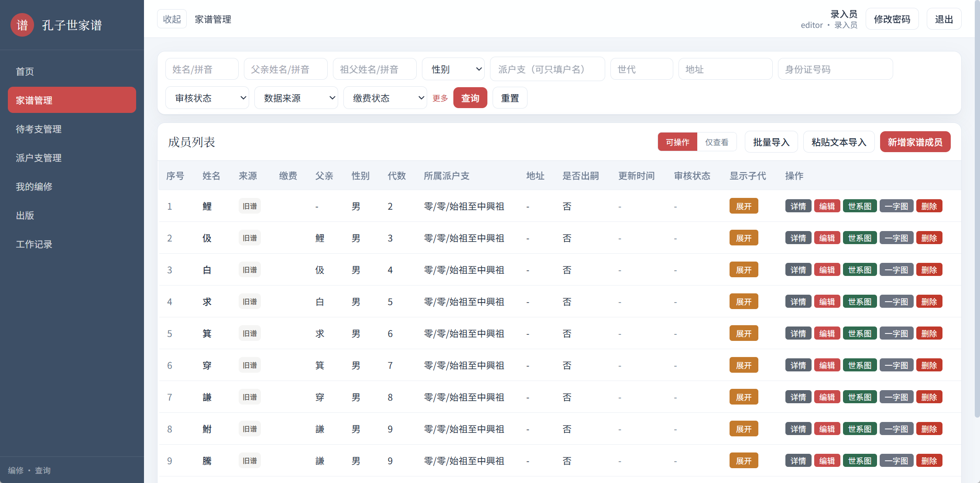Click 粘贴文本导入 button
Viewport: 980px width, 483px height.
pos(839,142)
